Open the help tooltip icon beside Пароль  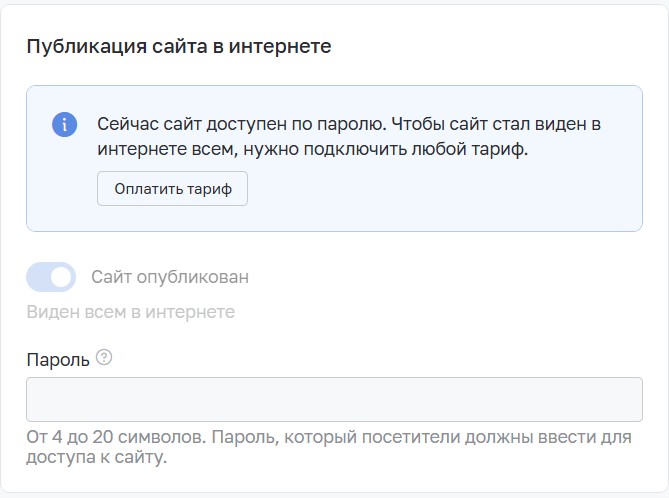pos(104,357)
